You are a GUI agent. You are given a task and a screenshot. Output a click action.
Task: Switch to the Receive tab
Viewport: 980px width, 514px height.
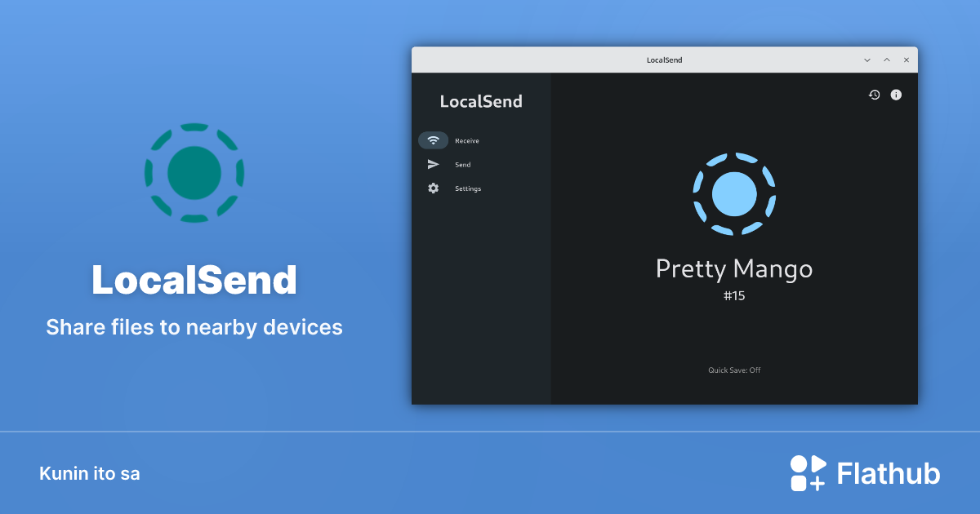tap(466, 140)
